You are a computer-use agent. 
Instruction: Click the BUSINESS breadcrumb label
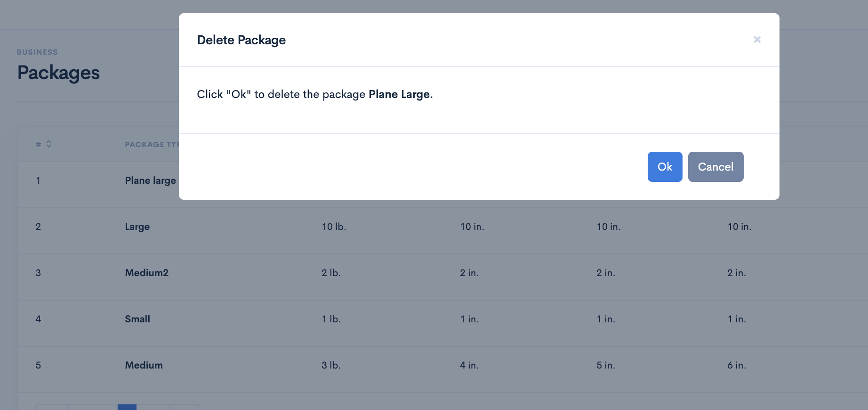37,52
